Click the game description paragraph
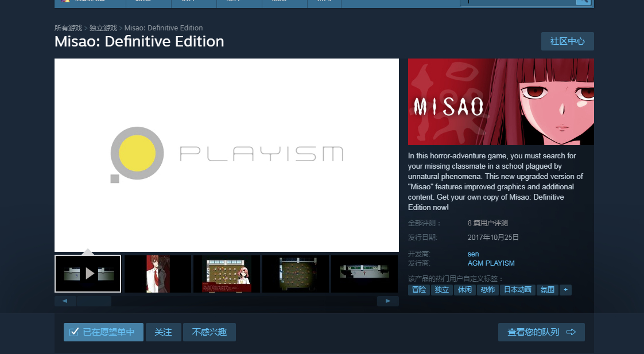 [x=496, y=181]
